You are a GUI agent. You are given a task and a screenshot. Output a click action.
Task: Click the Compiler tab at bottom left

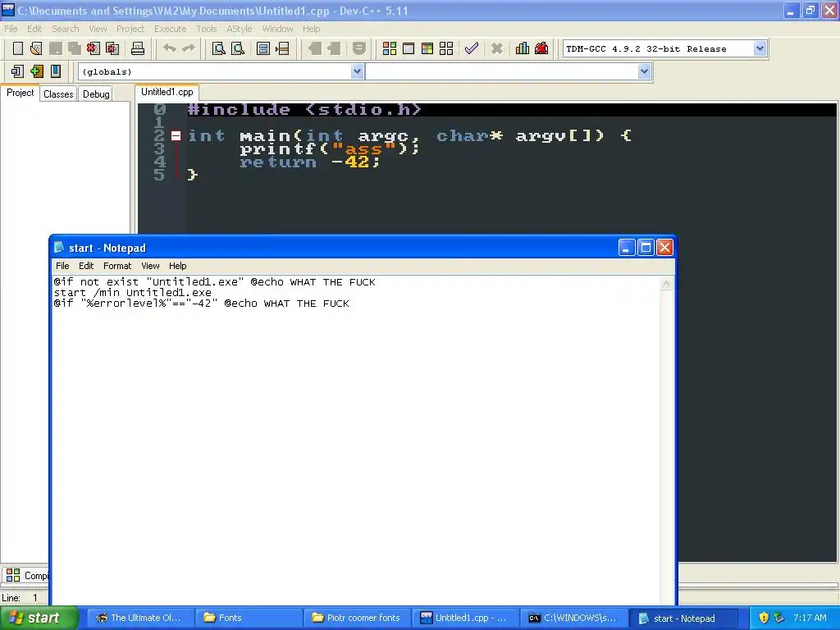click(27, 575)
